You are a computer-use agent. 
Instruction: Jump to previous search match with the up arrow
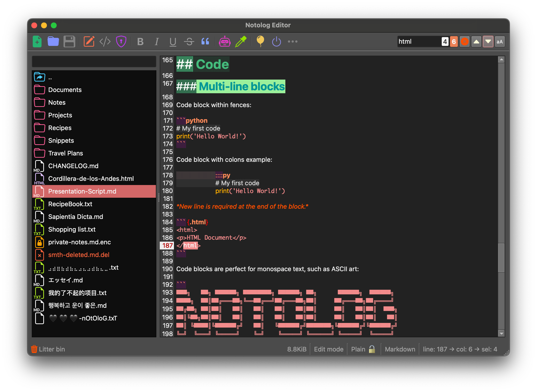[476, 42]
